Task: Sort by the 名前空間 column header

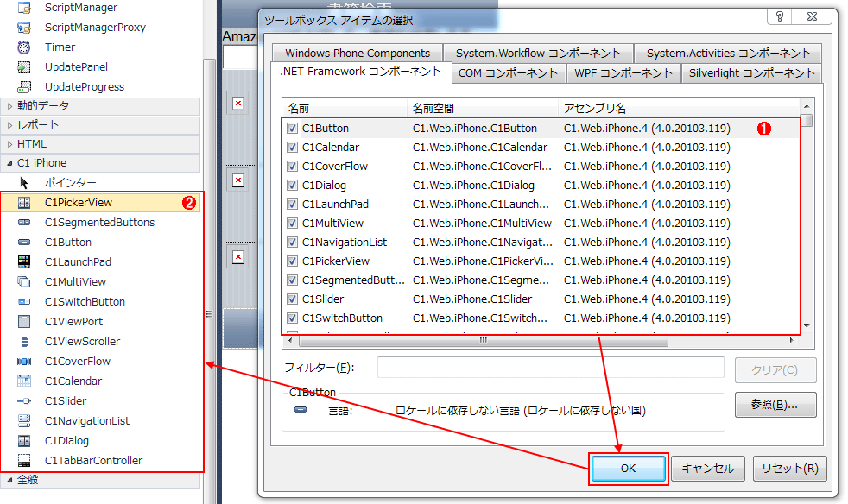Action: tap(483, 108)
